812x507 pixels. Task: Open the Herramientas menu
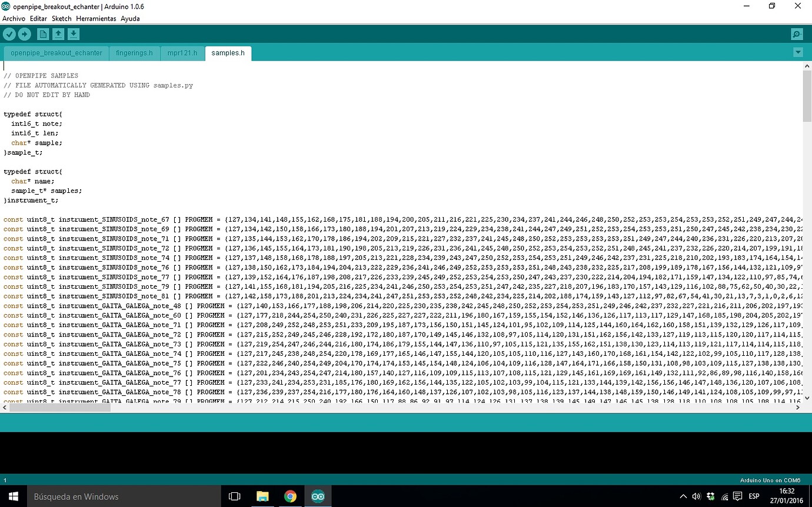tap(96, 18)
